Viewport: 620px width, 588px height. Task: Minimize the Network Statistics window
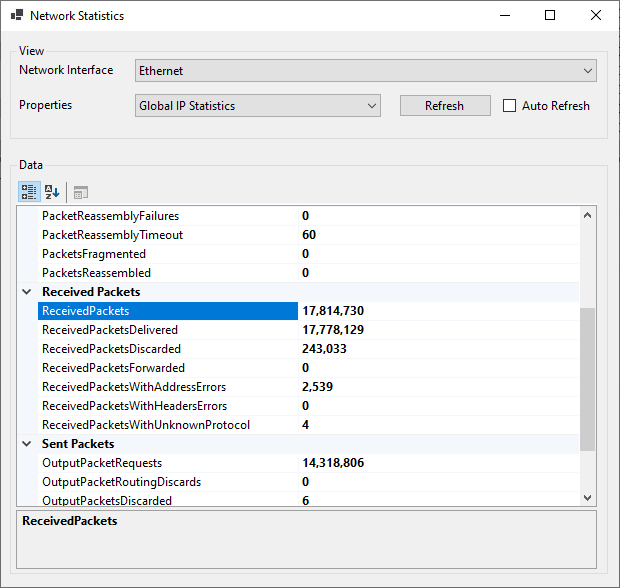pos(505,15)
